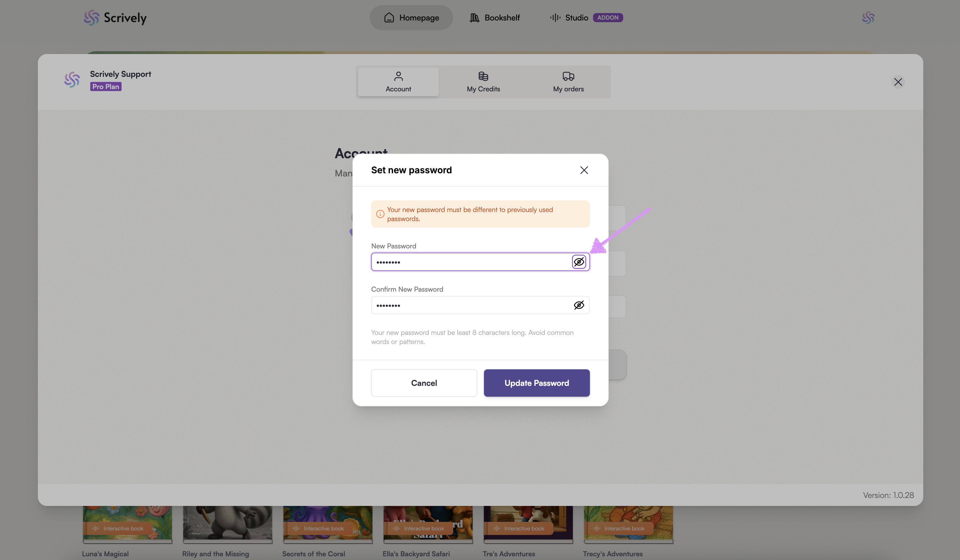960x560 pixels.
Task: Select the Account tab
Action: pos(398,82)
